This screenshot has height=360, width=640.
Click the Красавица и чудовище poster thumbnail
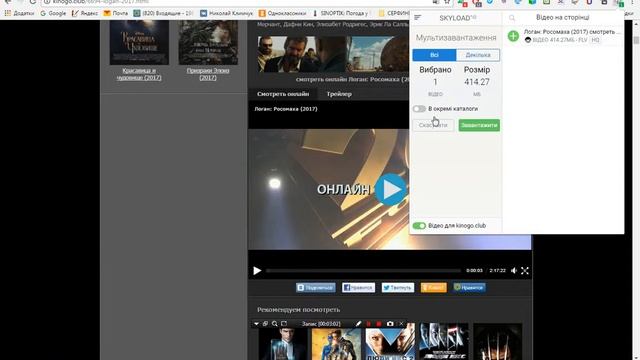[139, 42]
